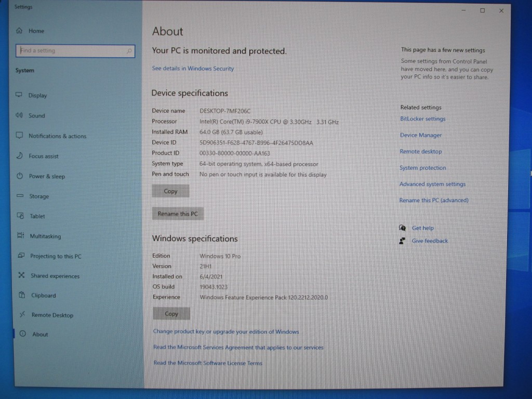The height and width of the screenshot is (399, 532).
Task: Open Device Manager link
Action: point(421,135)
